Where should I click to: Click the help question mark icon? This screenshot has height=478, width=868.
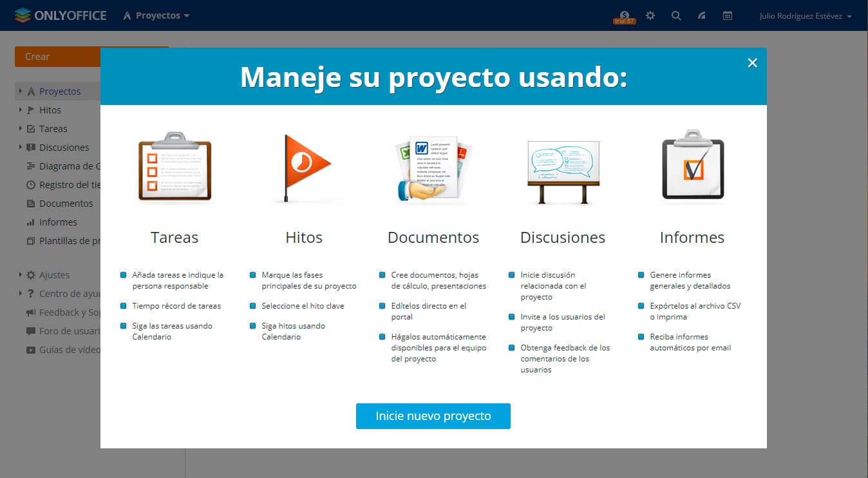pyautogui.click(x=31, y=294)
